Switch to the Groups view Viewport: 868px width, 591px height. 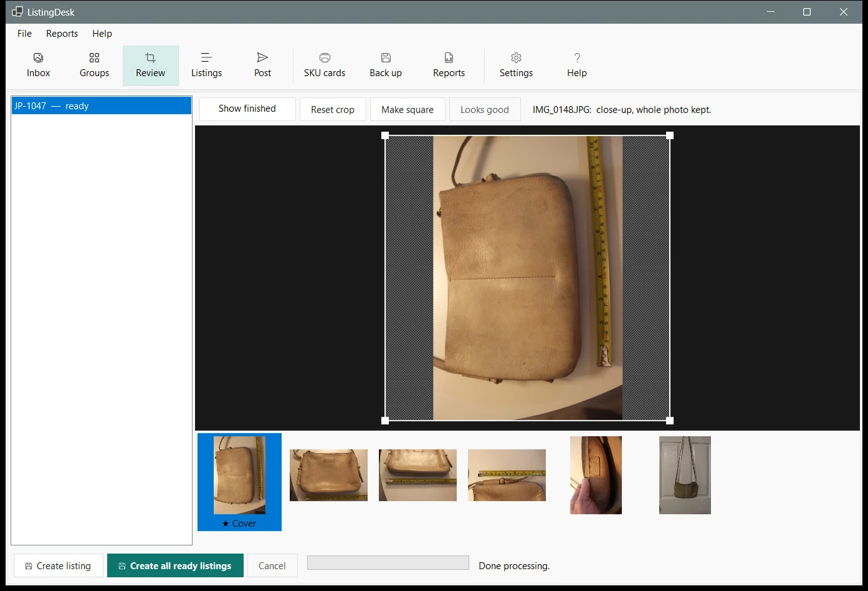[94, 65]
